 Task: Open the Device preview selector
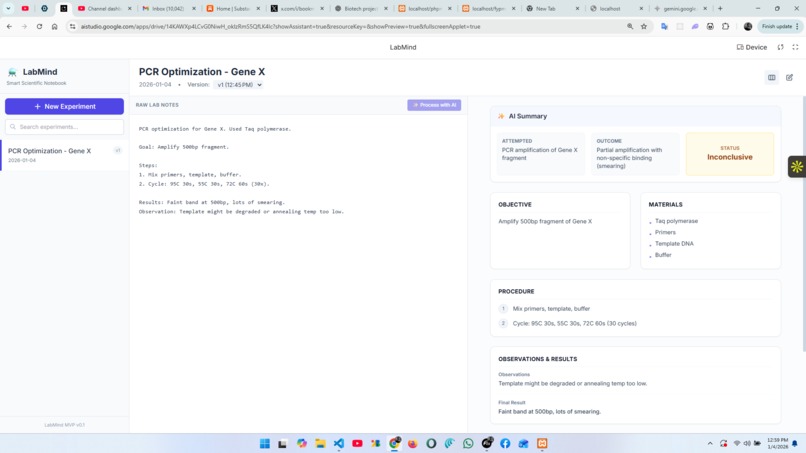tap(752, 47)
